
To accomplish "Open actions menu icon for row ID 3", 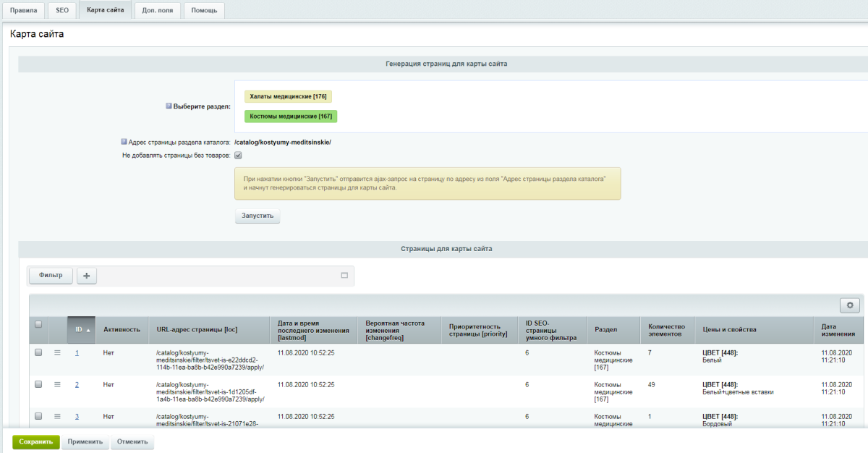I will (x=57, y=416).
